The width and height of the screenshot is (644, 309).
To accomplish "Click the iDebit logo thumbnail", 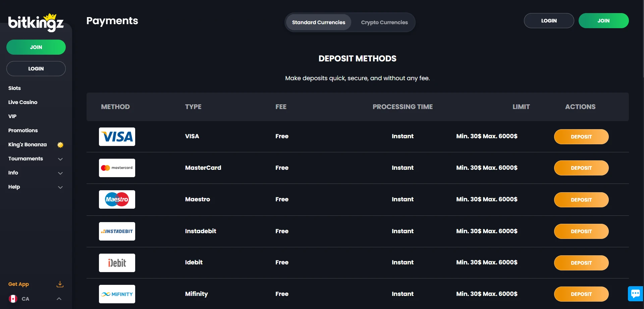I will (x=117, y=263).
